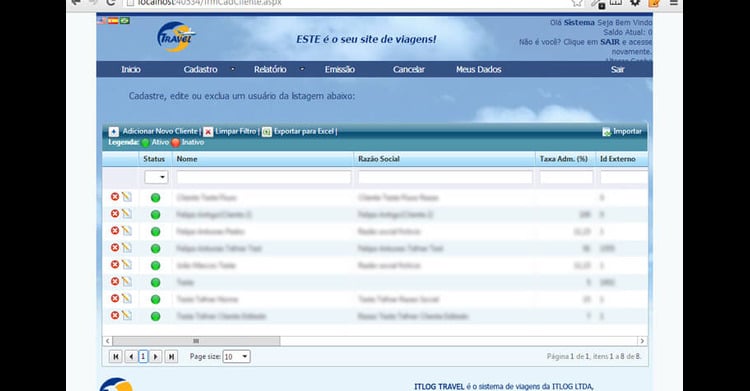
Task: Click the bold SAIR link in header
Action: [610, 42]
